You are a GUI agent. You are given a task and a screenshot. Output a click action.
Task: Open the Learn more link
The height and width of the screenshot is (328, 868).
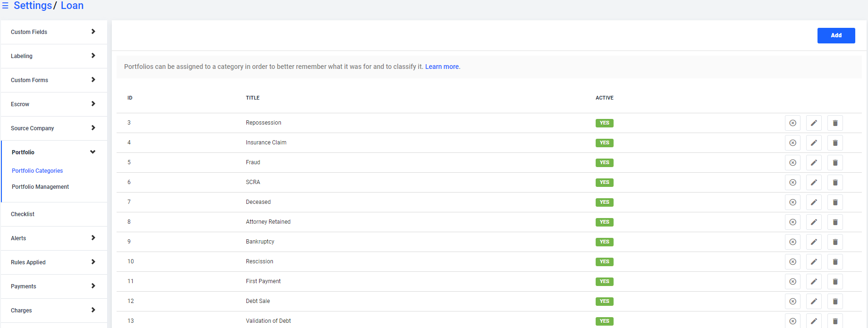tap(442, 67)
